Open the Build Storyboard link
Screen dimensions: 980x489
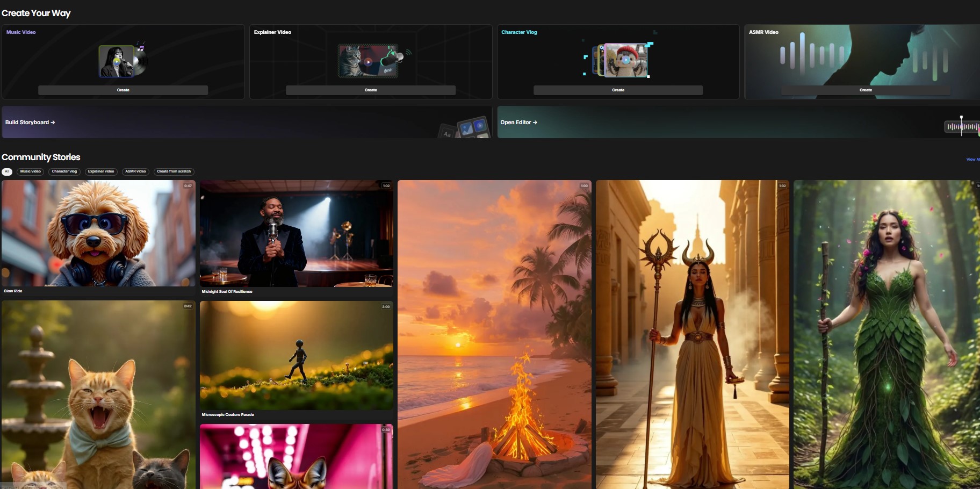click(x=30, y=123)
